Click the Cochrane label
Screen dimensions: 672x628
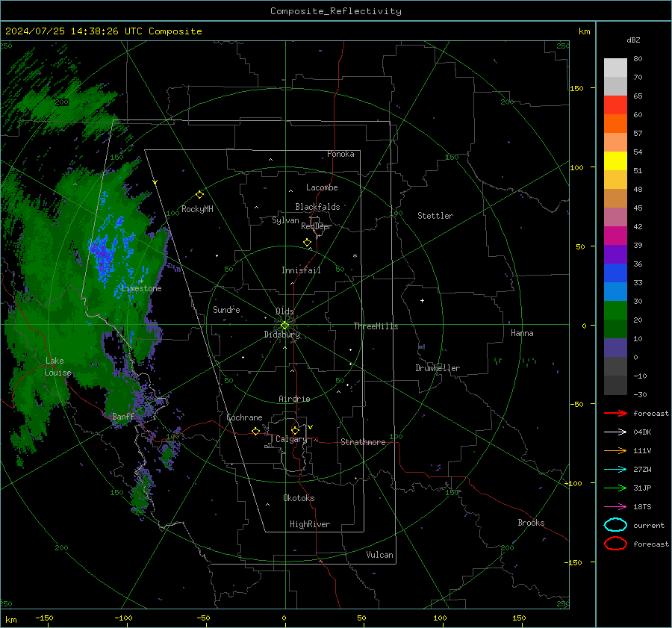[x=244, y=417]
